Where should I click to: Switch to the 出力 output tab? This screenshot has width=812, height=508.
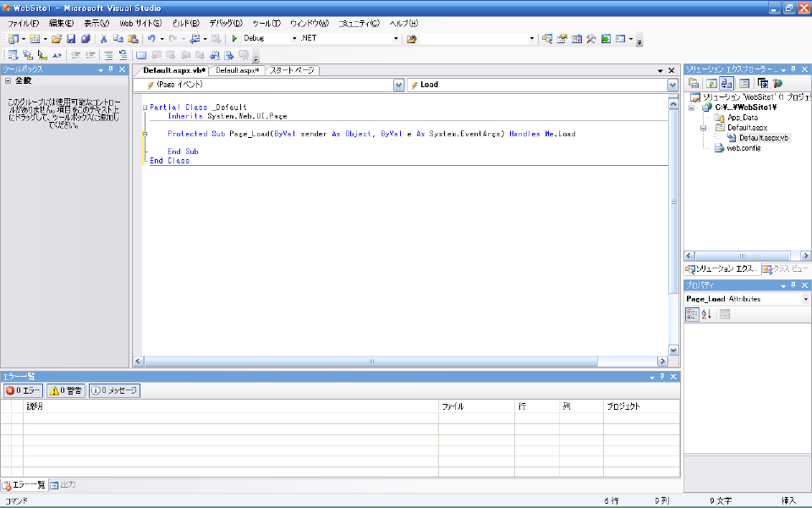tap(63, 484)
